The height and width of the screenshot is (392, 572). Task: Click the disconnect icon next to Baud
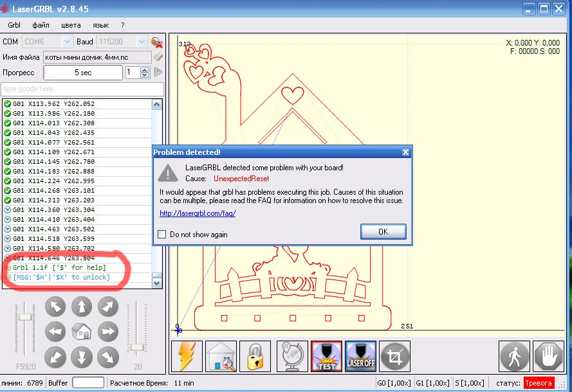click(156, 42)
